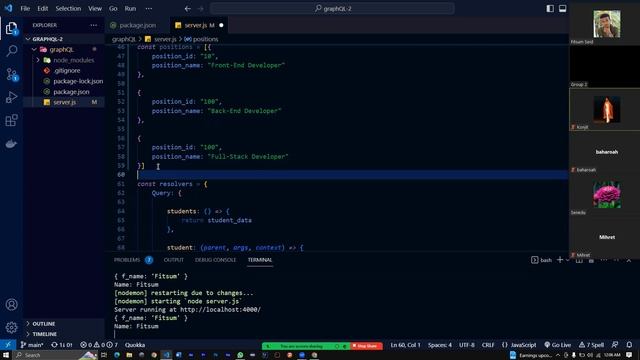640x360 pixels.
Task: Switch to the OUTPUT panel tab
Action: [x=173, y=260]
